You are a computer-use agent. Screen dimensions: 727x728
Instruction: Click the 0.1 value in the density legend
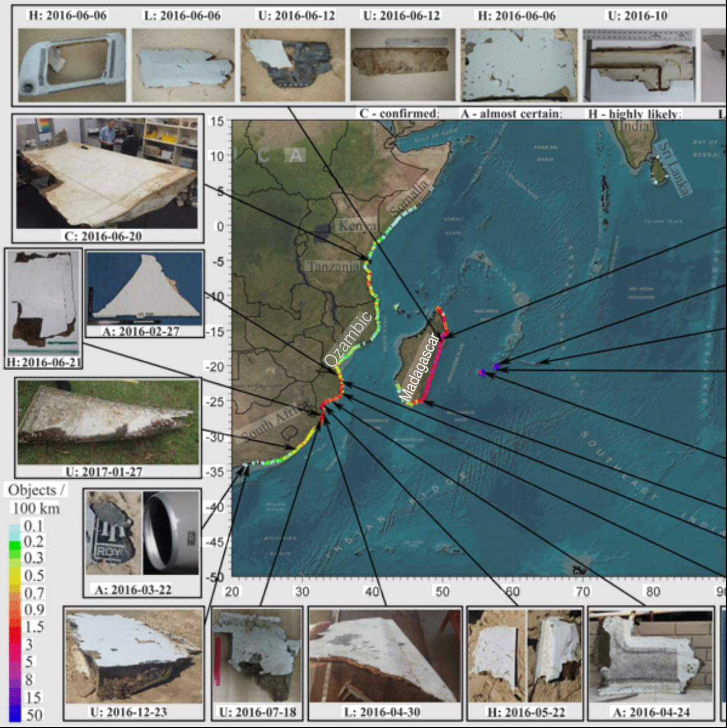point(34,526)
